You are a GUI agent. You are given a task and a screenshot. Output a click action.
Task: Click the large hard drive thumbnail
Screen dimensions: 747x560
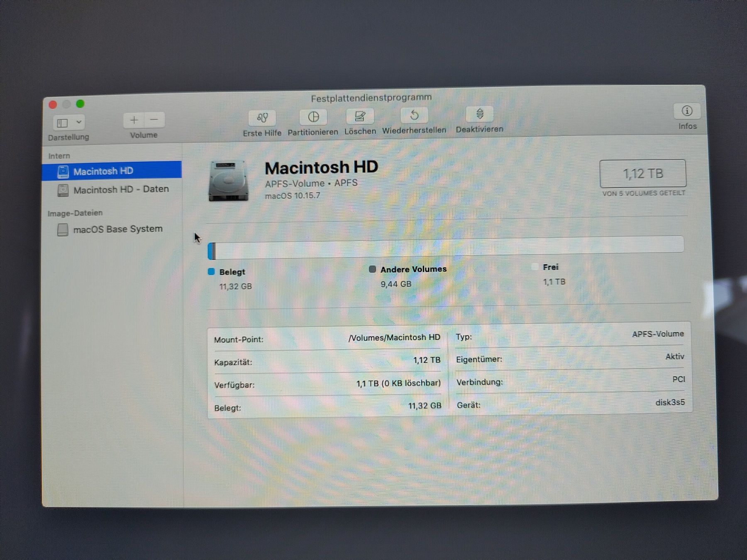point(229,182)
